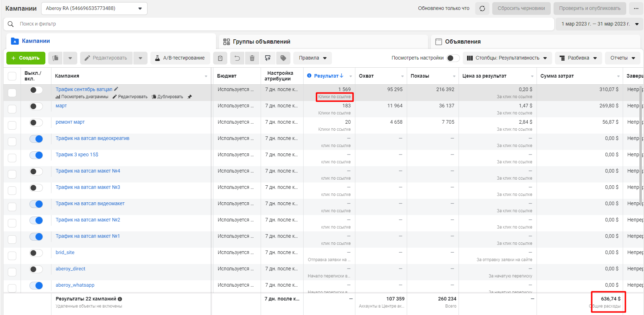This screenshot has height=315, width=644.
Task: Click the 'A/B-тестирование' button
Action: click(180, 58)
